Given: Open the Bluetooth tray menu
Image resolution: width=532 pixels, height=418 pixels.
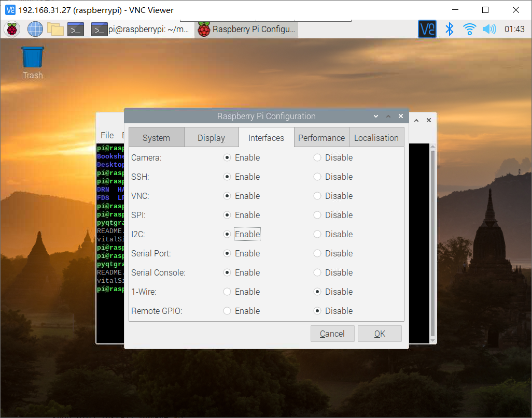Looking at the screenshot, I should point(450,29).
